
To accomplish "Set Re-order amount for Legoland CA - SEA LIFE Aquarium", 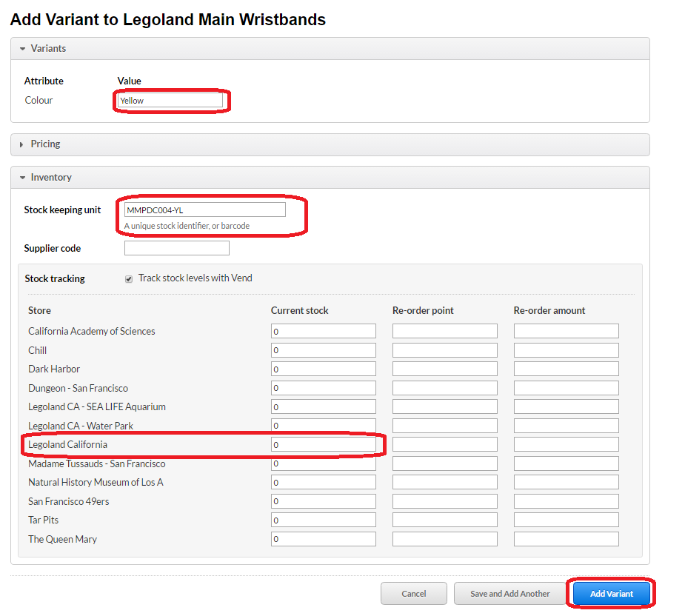I will coord(567,406).
